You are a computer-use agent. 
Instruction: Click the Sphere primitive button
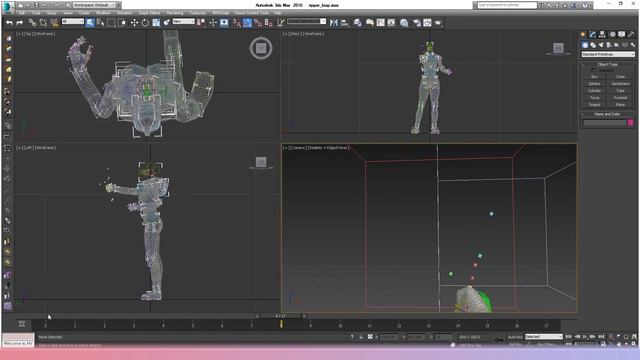click(x=594, y=84)
